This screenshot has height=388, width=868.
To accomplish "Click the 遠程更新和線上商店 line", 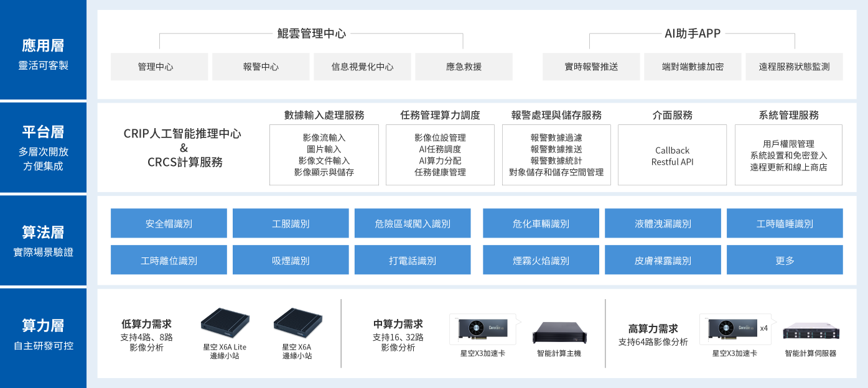I will click(x=788, y=167).
